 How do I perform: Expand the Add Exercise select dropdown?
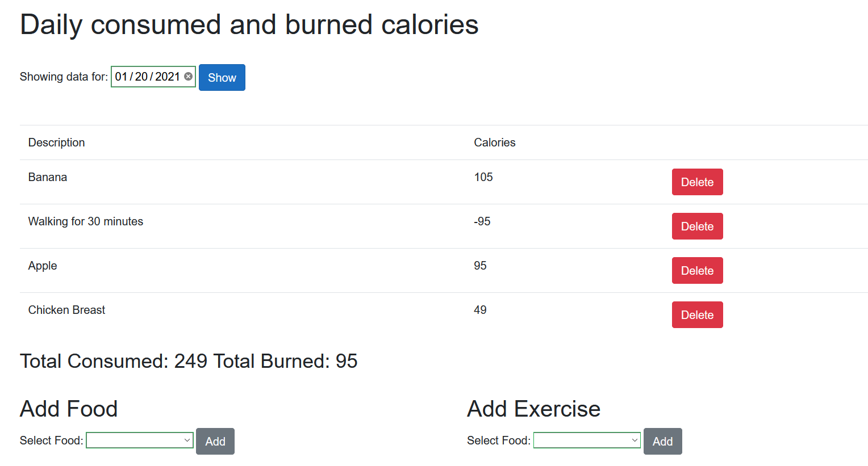click(x=587, y=440)
